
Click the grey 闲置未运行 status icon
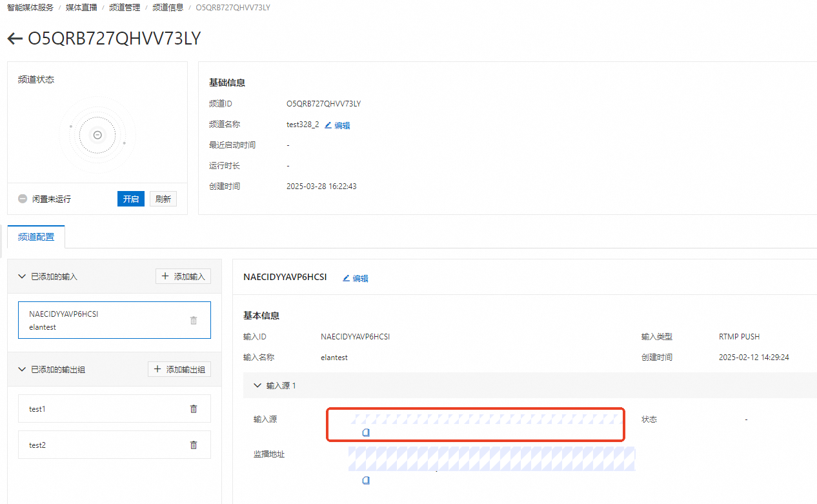point(23,199)
